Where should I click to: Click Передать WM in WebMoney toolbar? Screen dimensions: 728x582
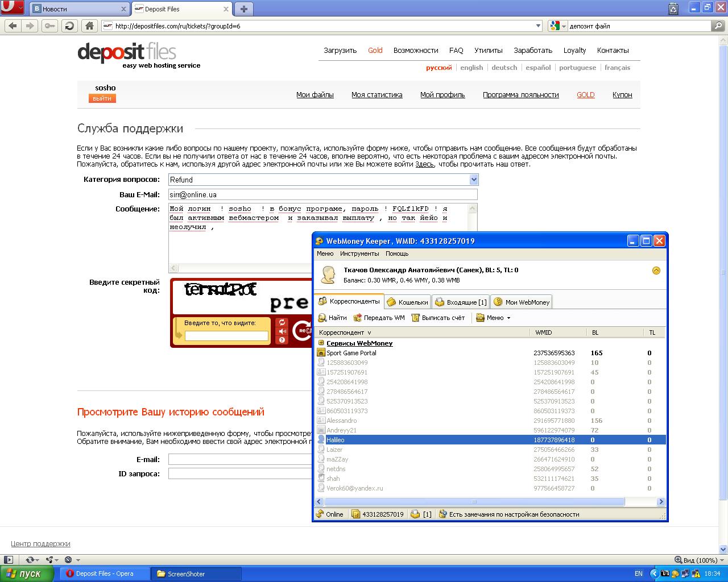pyautogui.click(x=379, y=318)
